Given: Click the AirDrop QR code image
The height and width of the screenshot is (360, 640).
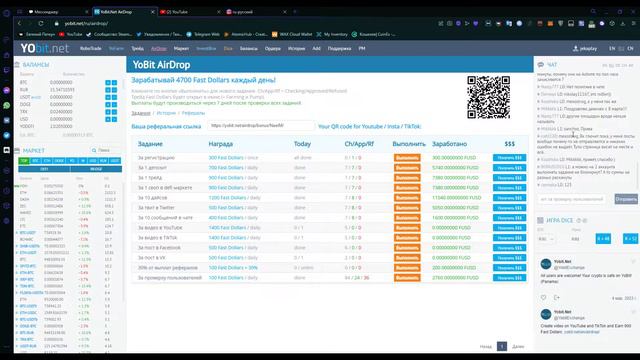Looking at the screenshot, I should [x=489, y=97].
